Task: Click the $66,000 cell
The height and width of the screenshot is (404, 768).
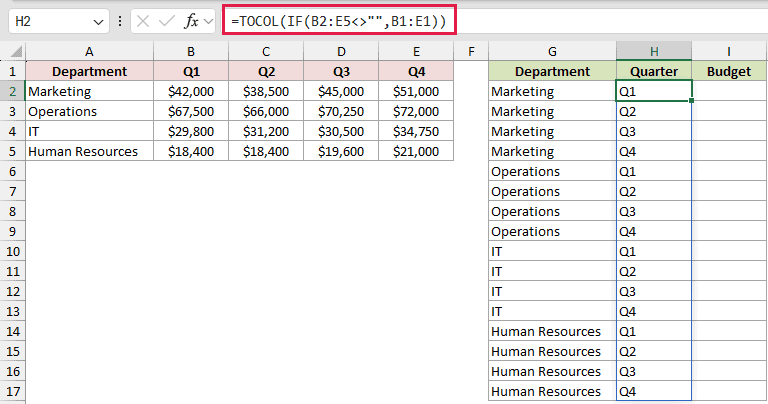Action: pyautogui.click(x=266, y=112)
